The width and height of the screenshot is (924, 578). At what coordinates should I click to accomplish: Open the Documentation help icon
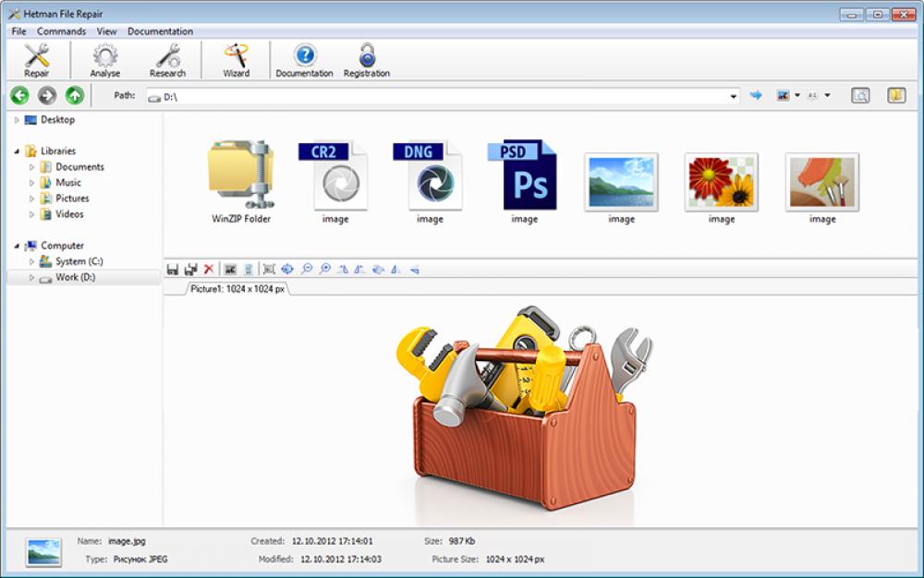304,58
